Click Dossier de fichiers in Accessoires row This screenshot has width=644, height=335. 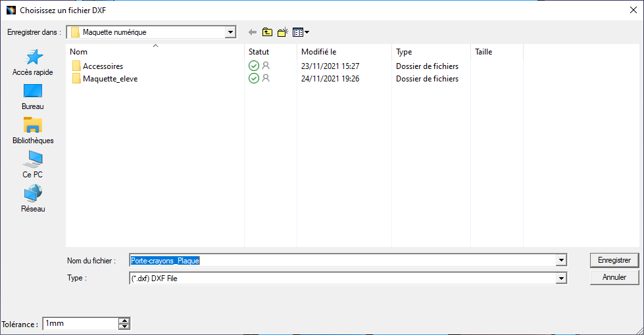[427, 66]
